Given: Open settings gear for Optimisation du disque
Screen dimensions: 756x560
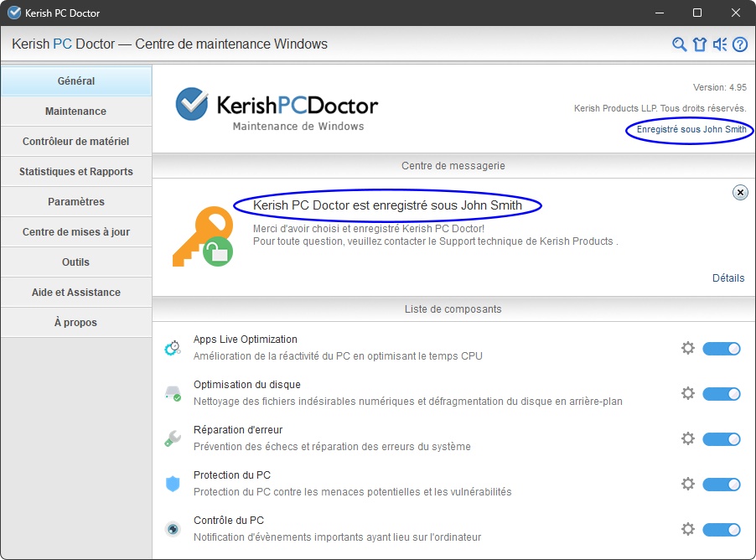Looking at the screenshot, I should click(x=688, y=393).
